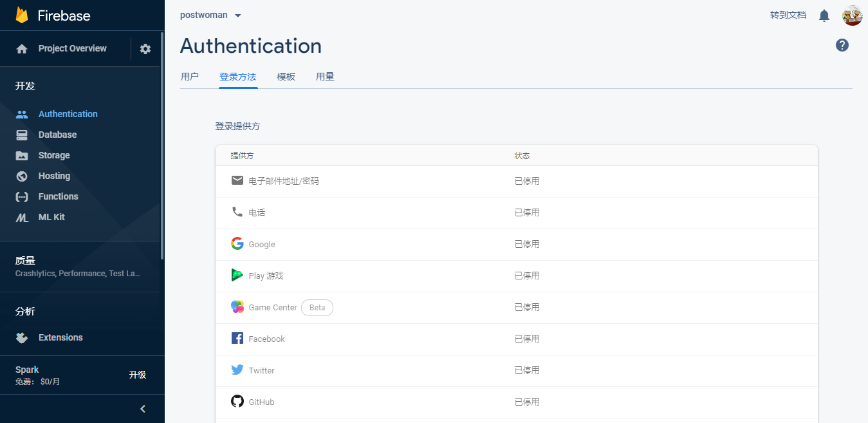Click the Database stack icon
868x423 pixels.
point(22,135)
